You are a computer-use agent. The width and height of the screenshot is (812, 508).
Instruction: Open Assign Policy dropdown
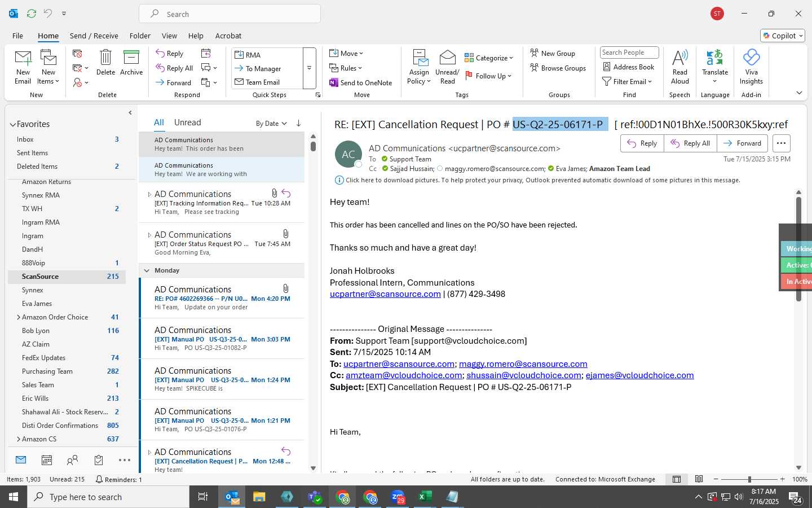coord(420,67)
